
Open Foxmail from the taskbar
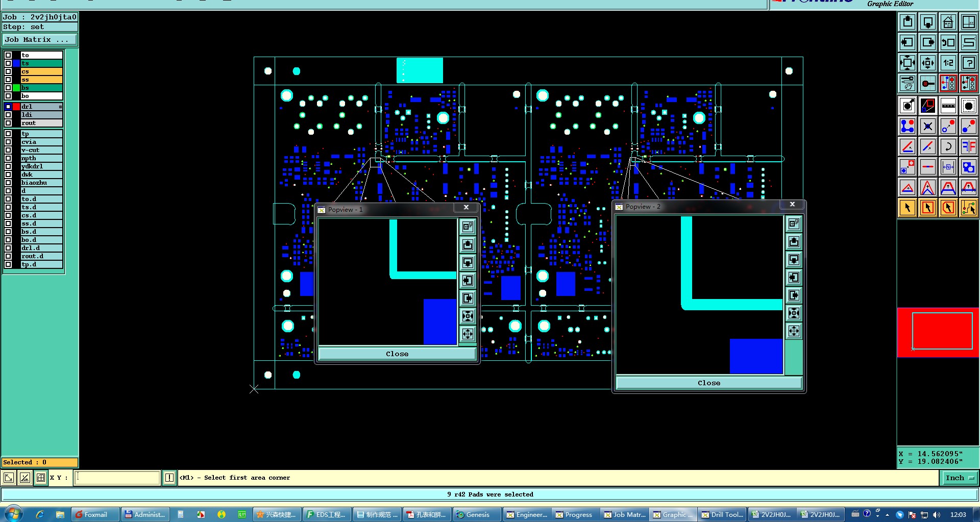[95, 514]
